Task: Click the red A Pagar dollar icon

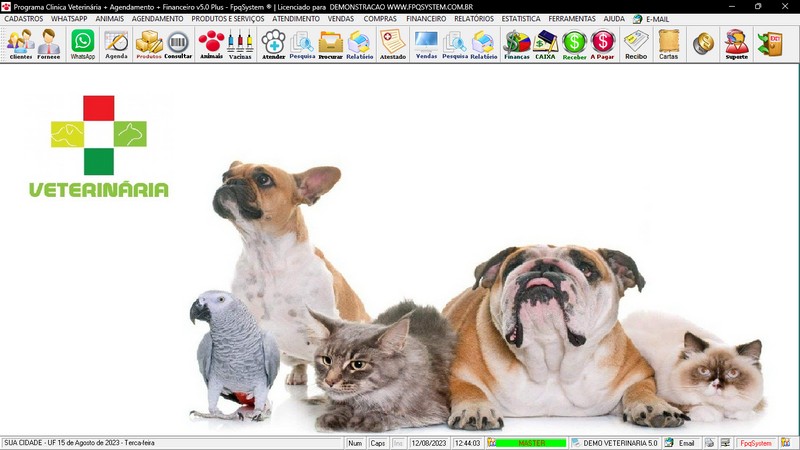Action: [x=603, y=44]
